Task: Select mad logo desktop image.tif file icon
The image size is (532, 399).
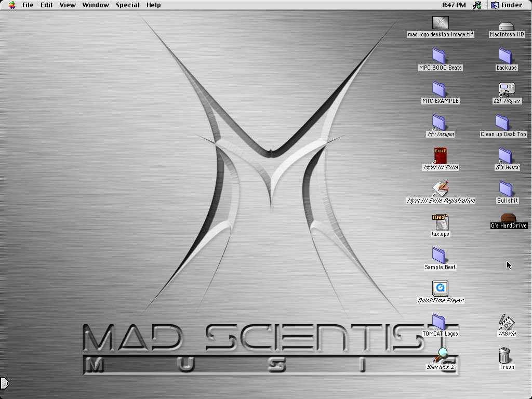Action: [x=441, y=23]
